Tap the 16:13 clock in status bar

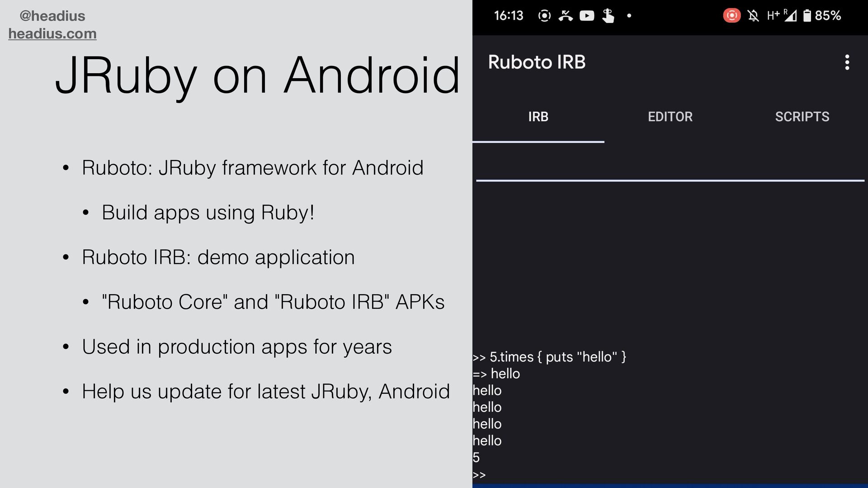[508, 16]
